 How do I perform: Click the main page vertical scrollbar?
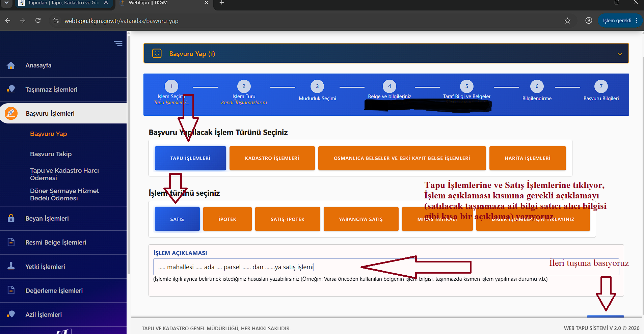(643, 186)
